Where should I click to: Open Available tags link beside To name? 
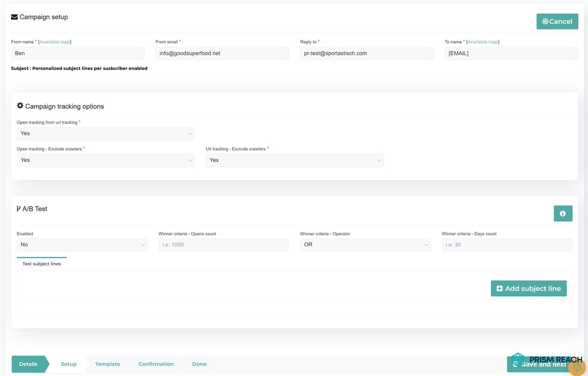482,42
